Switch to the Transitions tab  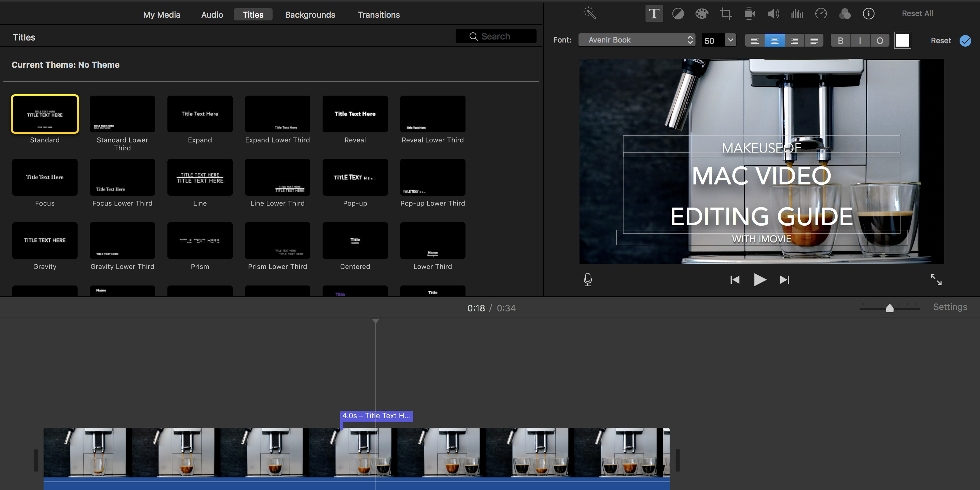(379, 14)
